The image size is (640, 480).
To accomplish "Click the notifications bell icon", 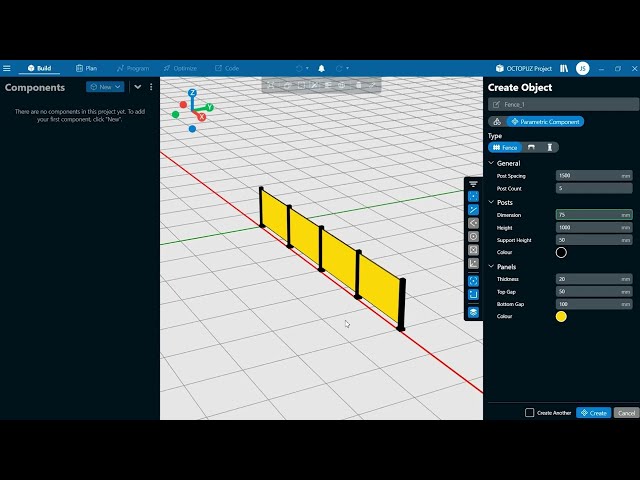I will 322,68.
